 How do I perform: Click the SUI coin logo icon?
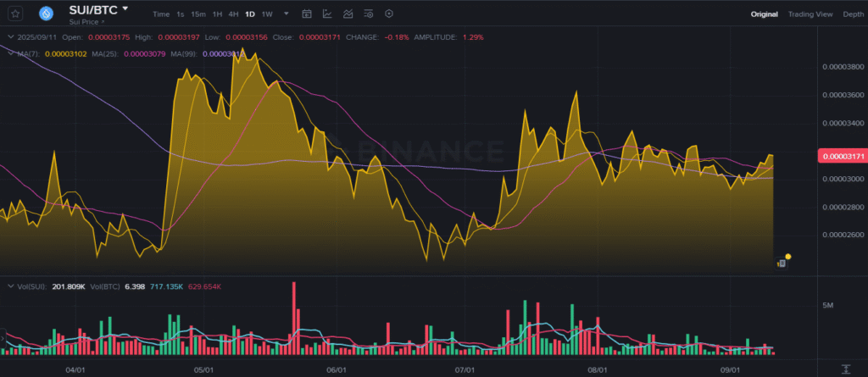coord(46,14)
